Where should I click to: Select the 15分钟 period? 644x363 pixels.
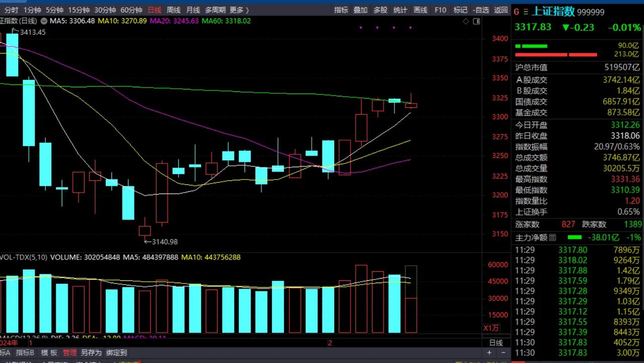pyautogui.click(x=79, y=10)
